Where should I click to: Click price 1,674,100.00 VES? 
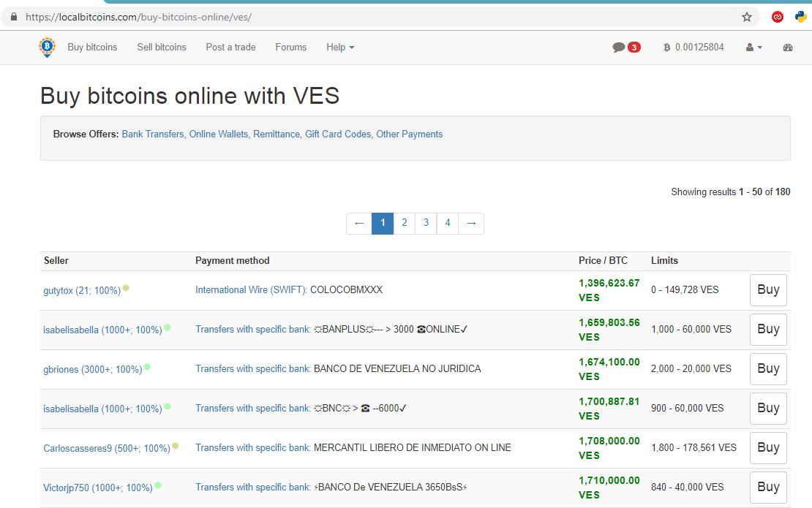(609, 369)
